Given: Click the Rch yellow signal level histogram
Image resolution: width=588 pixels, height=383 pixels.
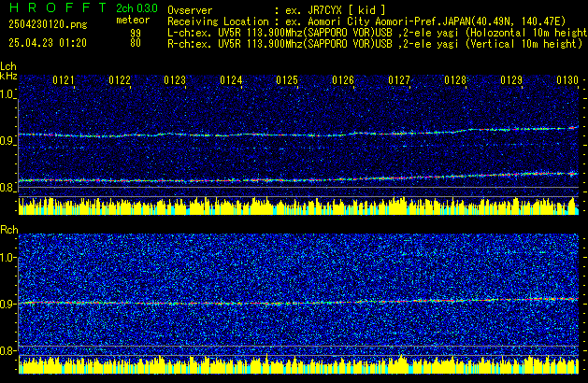Looking at the screenshot, I should click(298, 364).
